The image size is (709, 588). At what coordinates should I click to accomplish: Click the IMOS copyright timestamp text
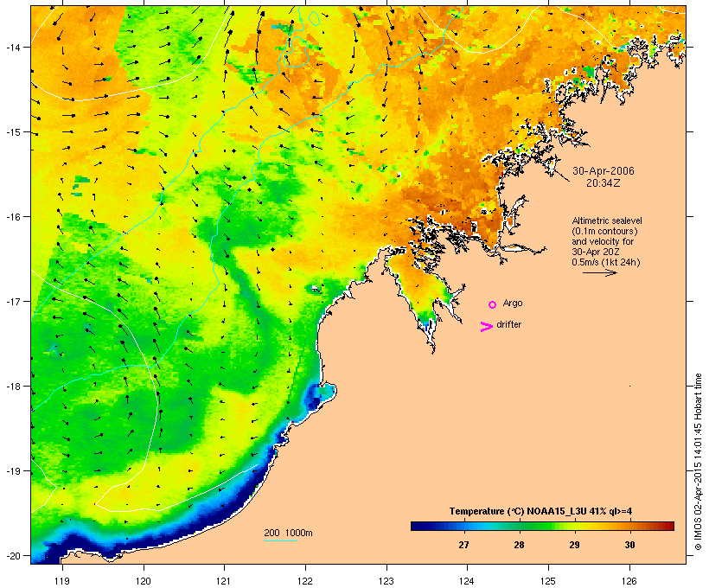698,462
